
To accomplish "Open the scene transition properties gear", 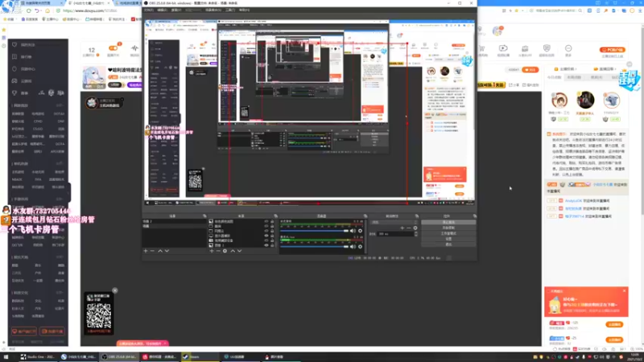I will tap(415, 228).
